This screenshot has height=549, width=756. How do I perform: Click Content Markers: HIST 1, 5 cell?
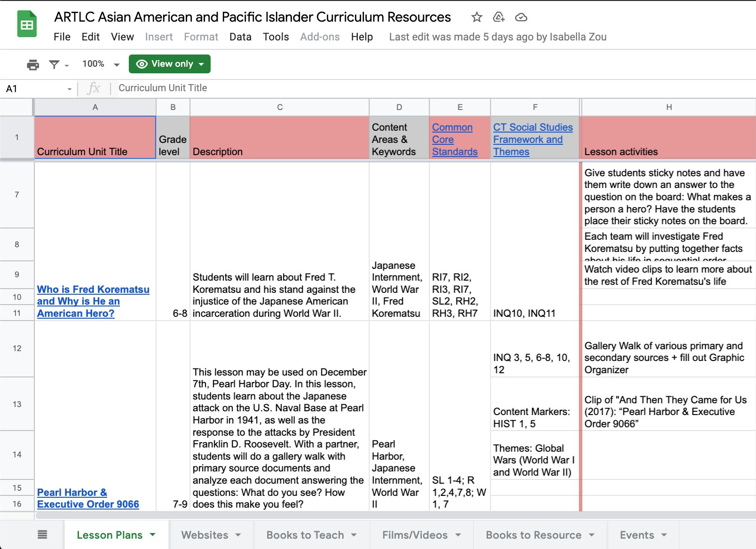click(x=535, y=404)
